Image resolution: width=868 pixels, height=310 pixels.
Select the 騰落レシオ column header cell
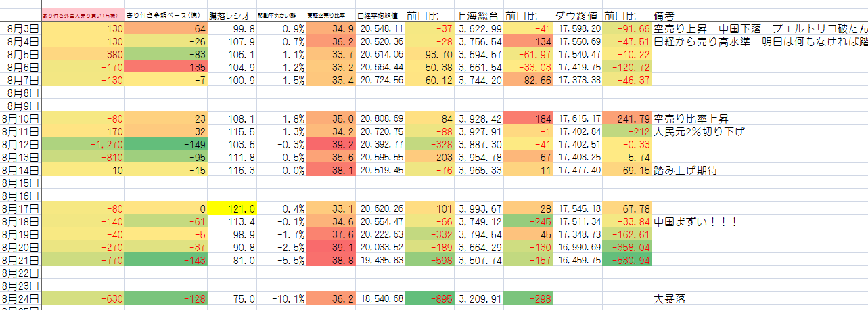pos(233,16)
